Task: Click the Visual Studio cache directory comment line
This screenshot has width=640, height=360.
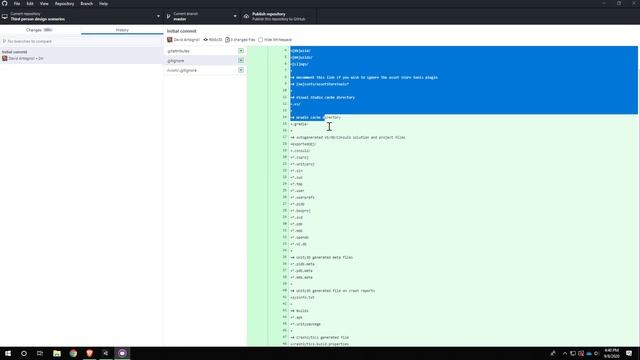Action: [x=323, y=98]
